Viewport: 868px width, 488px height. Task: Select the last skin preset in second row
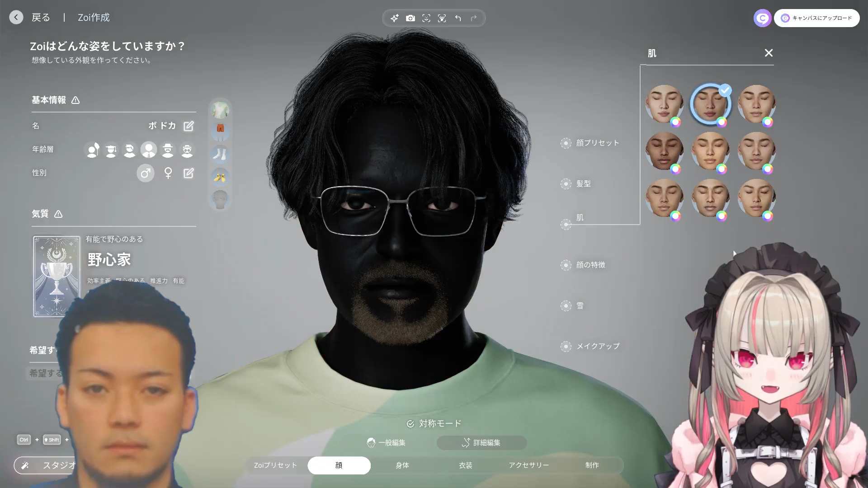point(756,151)
